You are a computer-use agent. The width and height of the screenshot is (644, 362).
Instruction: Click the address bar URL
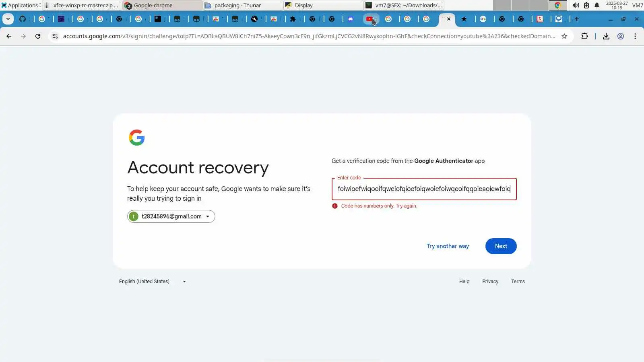309,36
